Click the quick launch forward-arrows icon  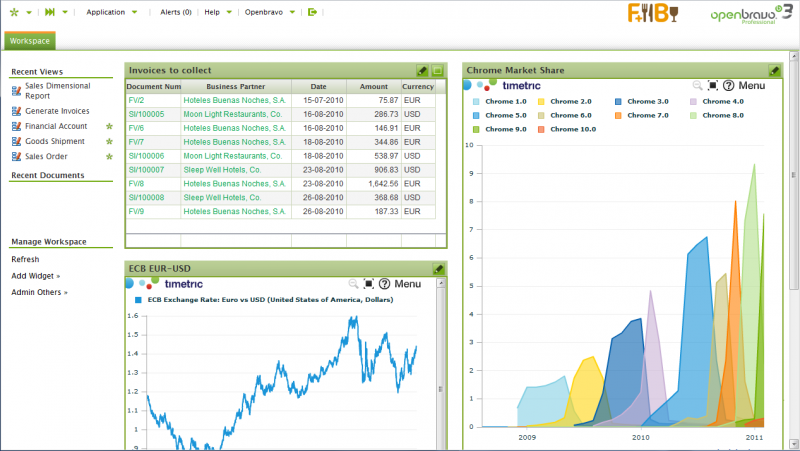(49, 12)
